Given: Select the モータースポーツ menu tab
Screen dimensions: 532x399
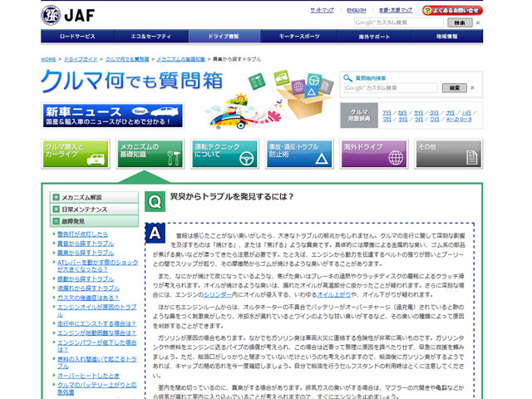Looking at the screenshot, I should (301, 37).
